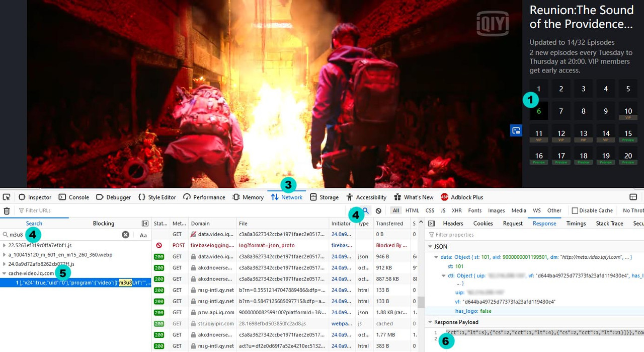The image size is (644, 352).
Task: Open responsive design mode icon
Action: (x=633, y=197)
